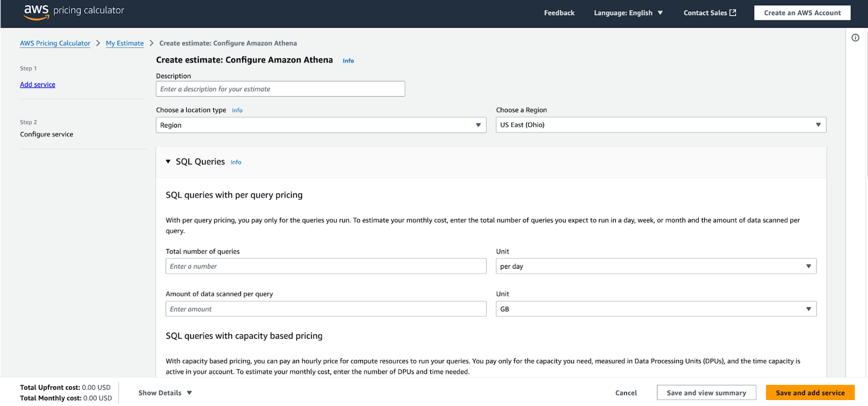Click Create an AWS Account button

(x=802, y=13)
